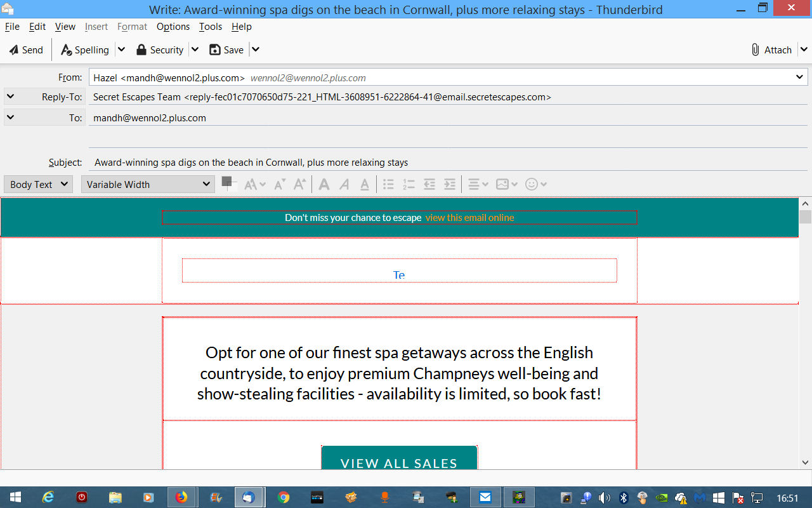Open the Body Text paragraph format dropdown
812x508 pixels.
[x=39, y=184]
